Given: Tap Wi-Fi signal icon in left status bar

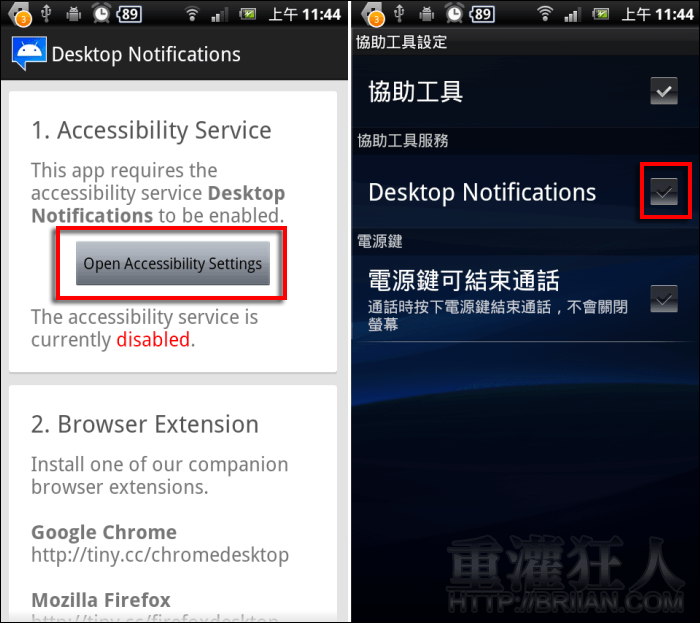Looking at the screenshot, I should tap(192, 14).
